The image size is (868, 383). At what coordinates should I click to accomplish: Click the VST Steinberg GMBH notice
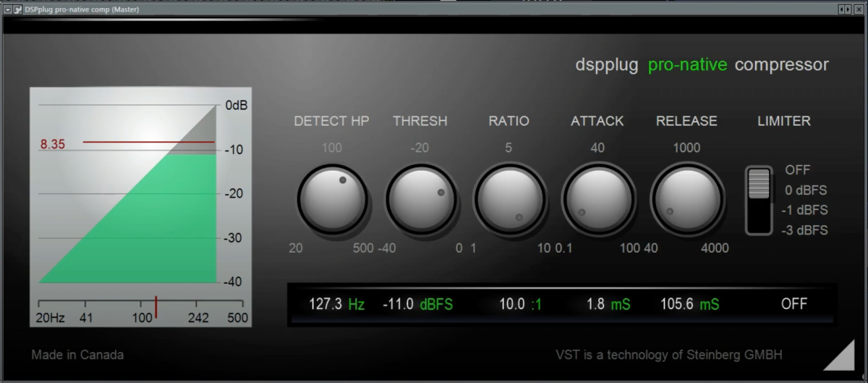[x=669, y=355]
